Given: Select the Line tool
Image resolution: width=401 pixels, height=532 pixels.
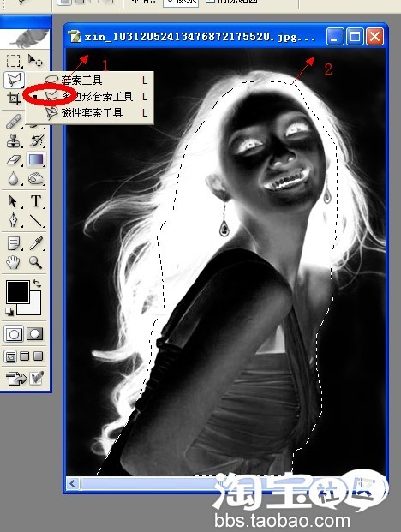Looking at the screenshot, I should [36, 220].
